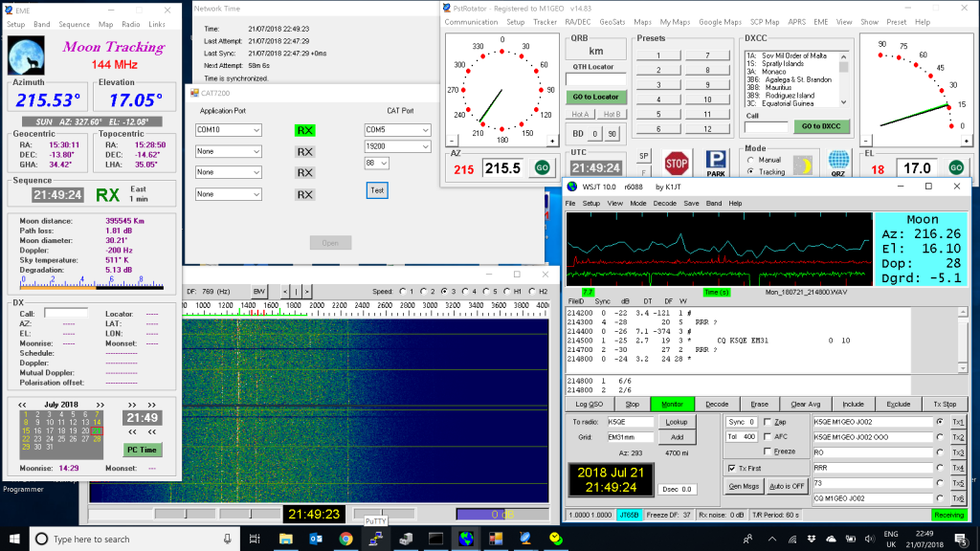The image size is (980, 551).
Task: Click the BW button in the spectrum window
Action: [258, 291]
